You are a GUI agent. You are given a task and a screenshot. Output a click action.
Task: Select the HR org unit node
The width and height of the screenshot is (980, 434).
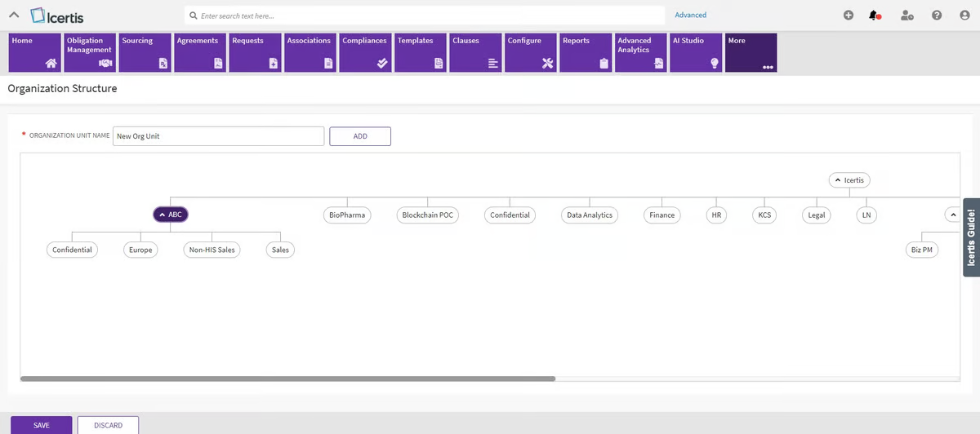coord(715,215)
